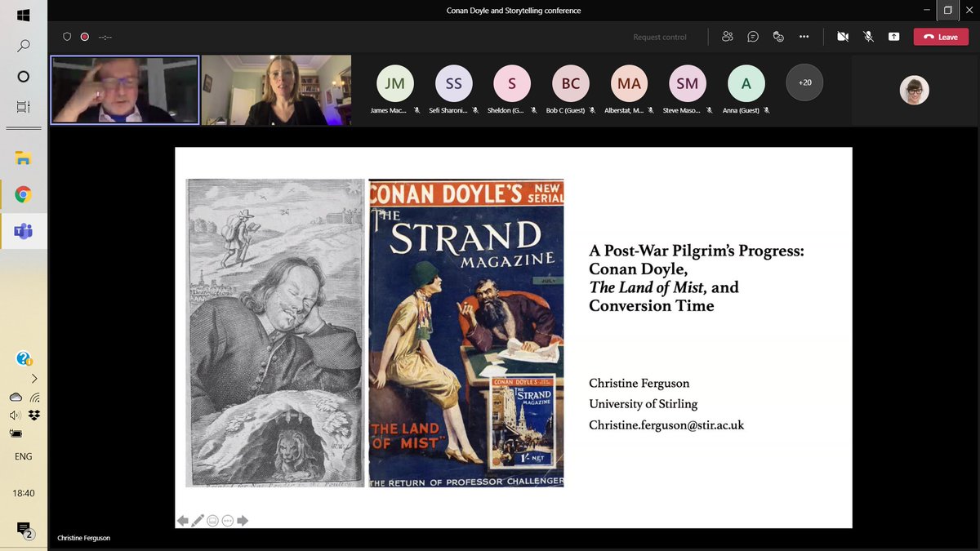
Task: Open the clock showing 18:40
Action: [24, 494]
